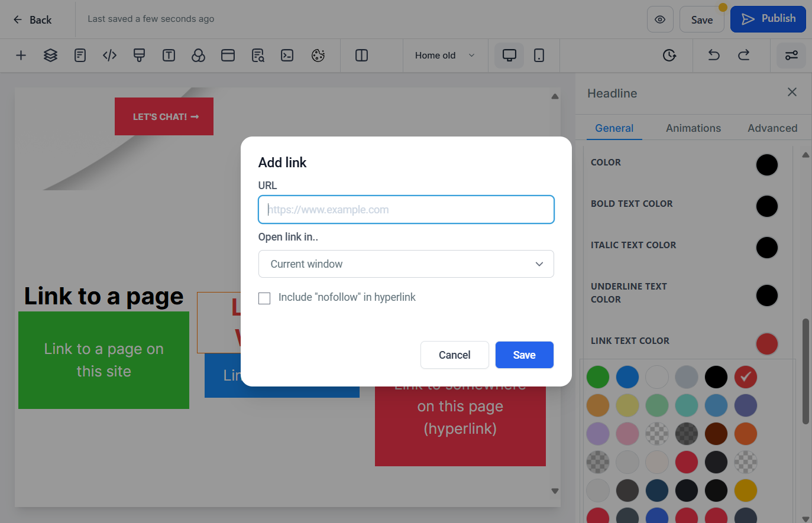The height and width of the screenshot is (523, 812).
Task: Click the UNDERLINE TEXT COLOR swatch
Action: 767,295
